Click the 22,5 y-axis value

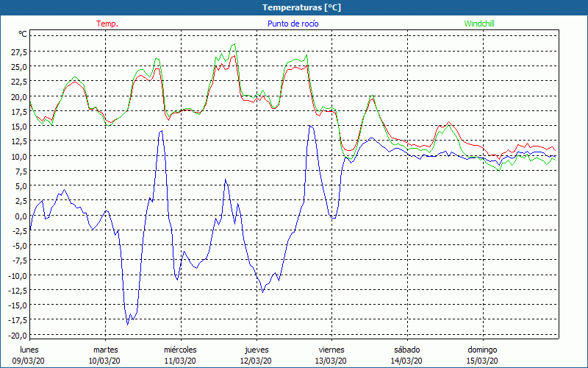(x=18, y=82)
